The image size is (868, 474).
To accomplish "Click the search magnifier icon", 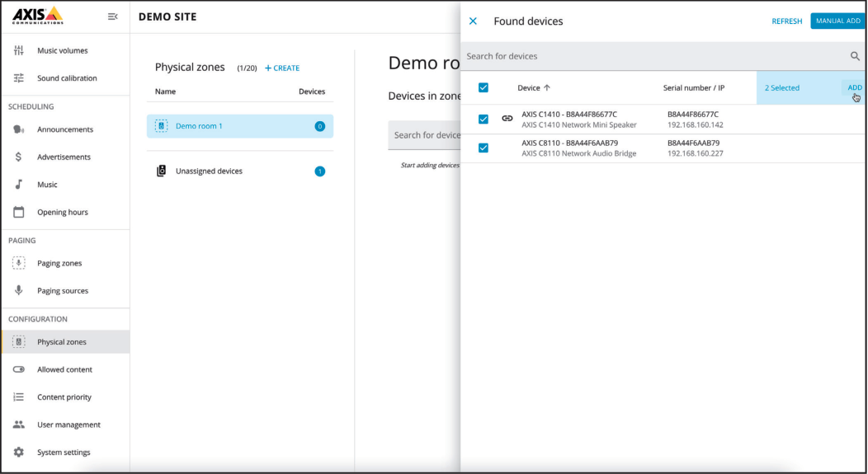I will pyautogui.click(x=855, y=56).
